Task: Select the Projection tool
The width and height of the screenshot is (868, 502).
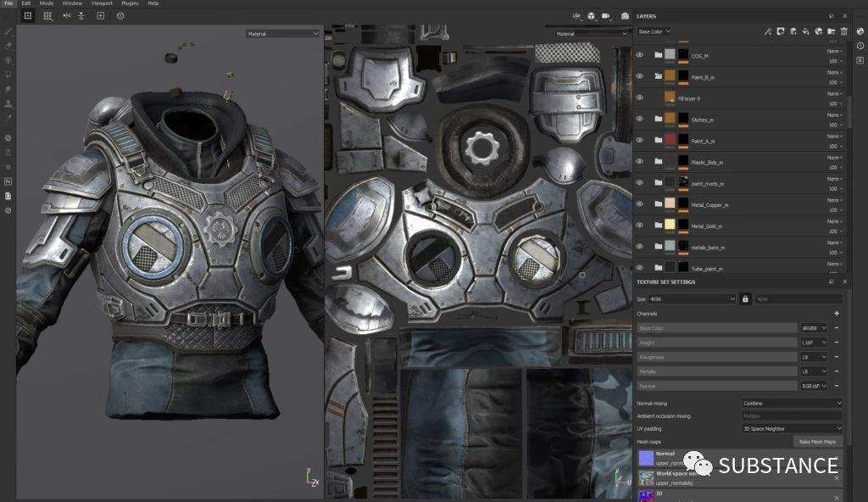Action: point(8,60)
